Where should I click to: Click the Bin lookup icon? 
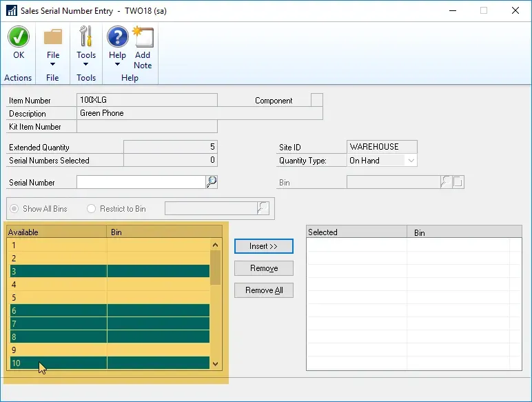click(446, 182)
